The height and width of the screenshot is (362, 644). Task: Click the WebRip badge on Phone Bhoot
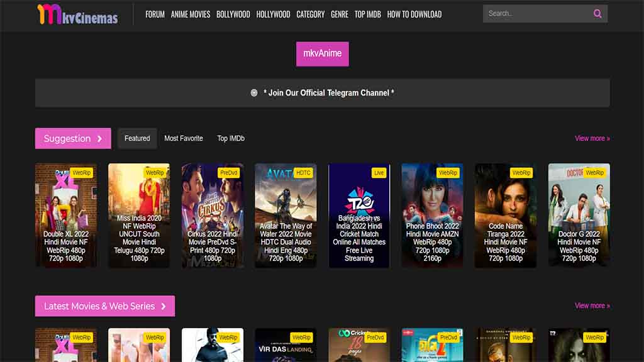[448, 173]
